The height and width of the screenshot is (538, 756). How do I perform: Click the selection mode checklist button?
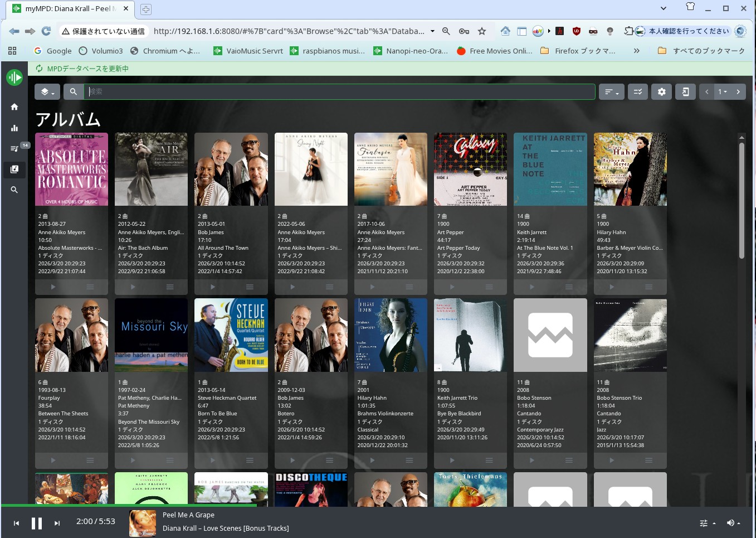pyautogui.click(x=637, y=92)
